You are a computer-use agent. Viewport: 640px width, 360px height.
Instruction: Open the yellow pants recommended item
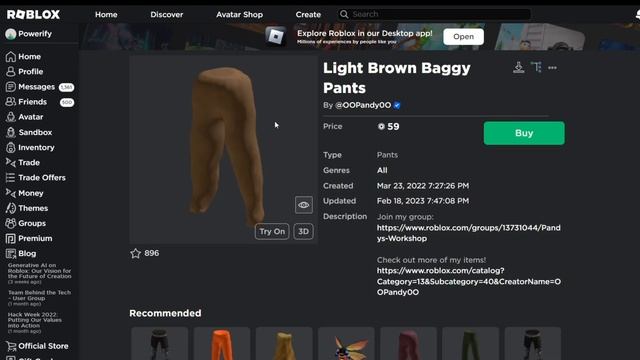pos(284,344)
